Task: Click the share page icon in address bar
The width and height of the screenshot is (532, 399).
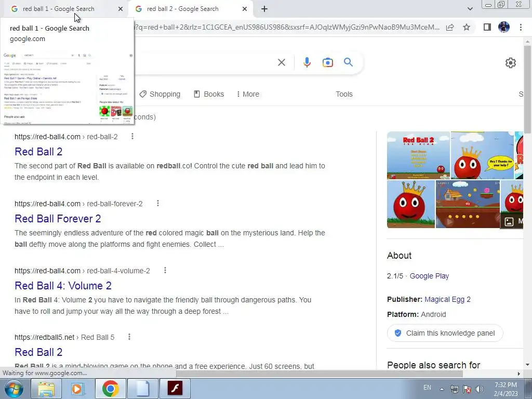Action: point(450,27)
